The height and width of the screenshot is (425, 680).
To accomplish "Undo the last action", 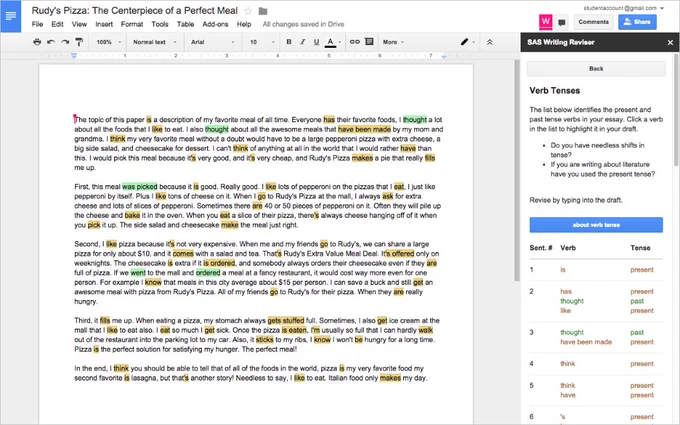I will click(x=51, y=42).
